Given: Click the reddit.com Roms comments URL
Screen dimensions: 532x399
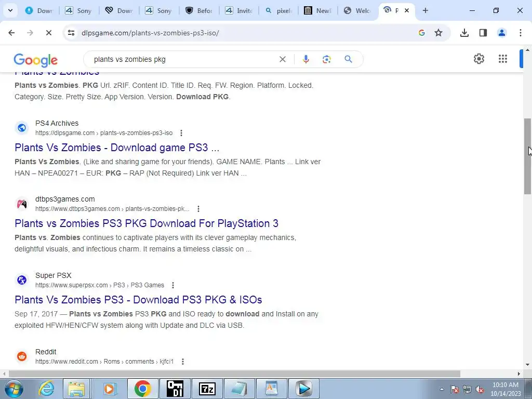Looking at the screenshot, I should point(104,362).
